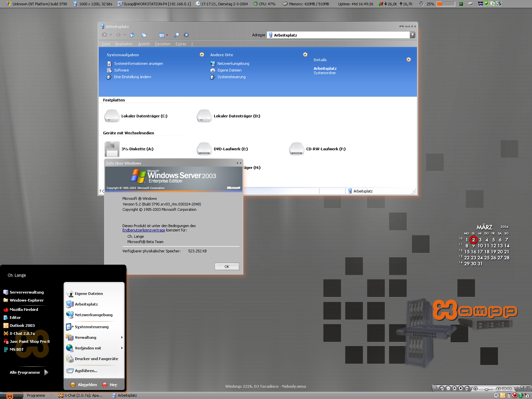
Task: Click the Up one level folder icon
Action: pyautogui.click(x=132, y=35)
